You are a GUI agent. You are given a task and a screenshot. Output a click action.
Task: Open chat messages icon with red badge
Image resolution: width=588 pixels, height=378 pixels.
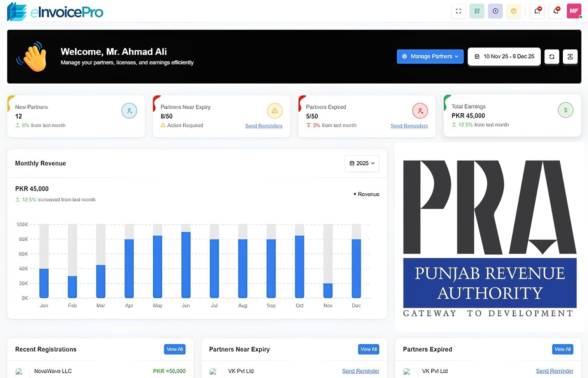[x=537, y=11]
